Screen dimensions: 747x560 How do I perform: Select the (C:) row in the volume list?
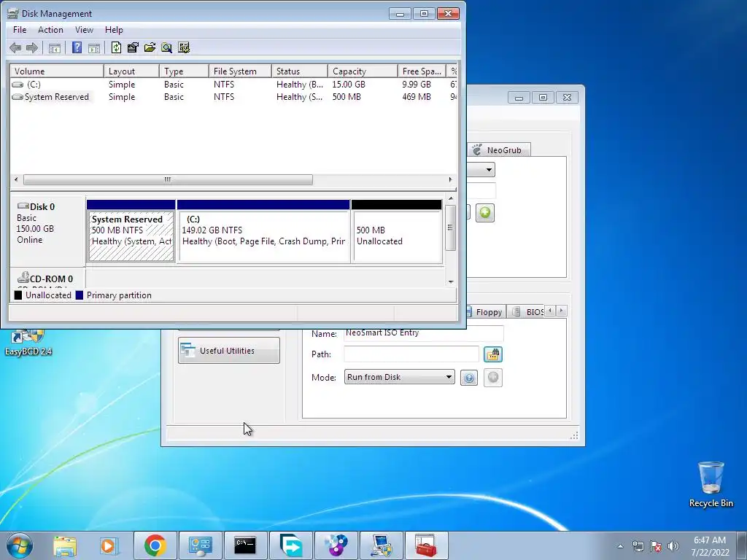pyautogui.click(x=233, y=85)
